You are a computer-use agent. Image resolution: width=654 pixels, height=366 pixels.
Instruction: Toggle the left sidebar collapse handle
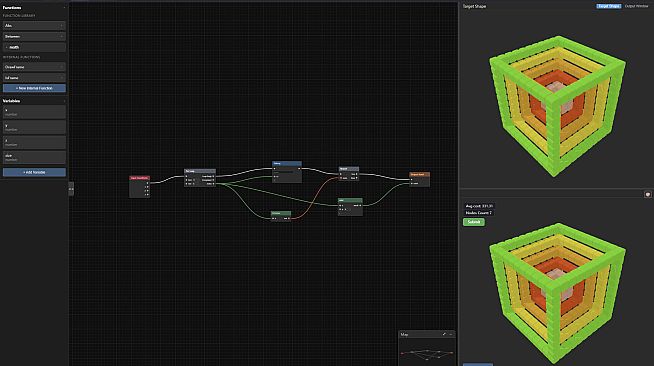[71, 189]
